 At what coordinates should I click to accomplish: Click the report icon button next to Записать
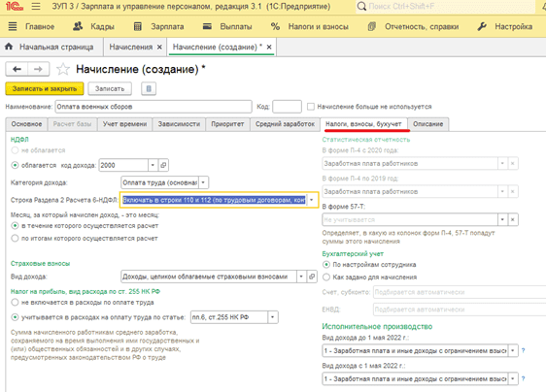tap(149, 88)
